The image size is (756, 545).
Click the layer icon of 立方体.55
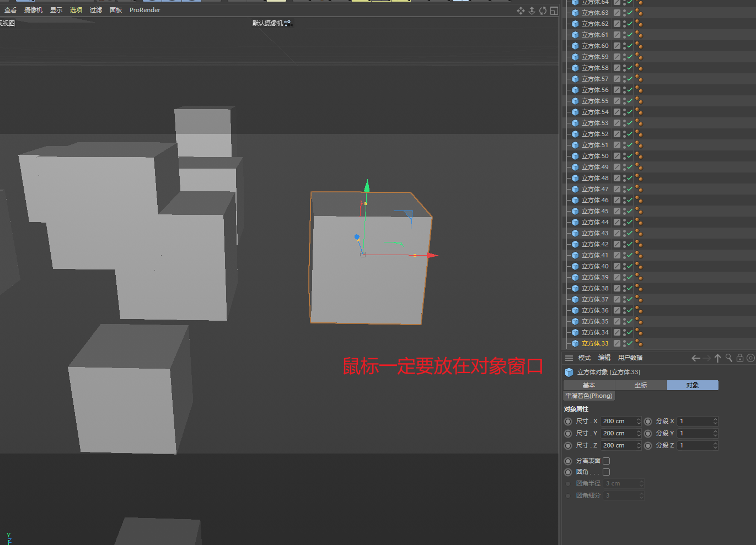pos(617,101)
